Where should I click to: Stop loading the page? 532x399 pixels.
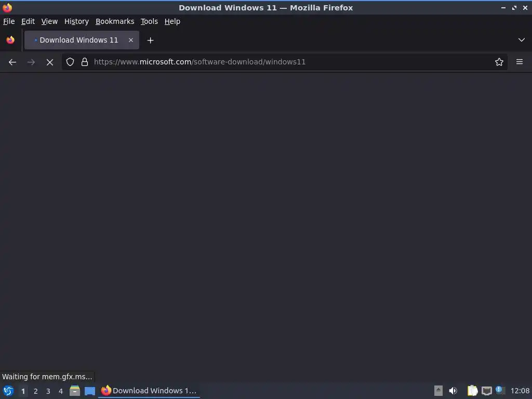tap(50, 62)
